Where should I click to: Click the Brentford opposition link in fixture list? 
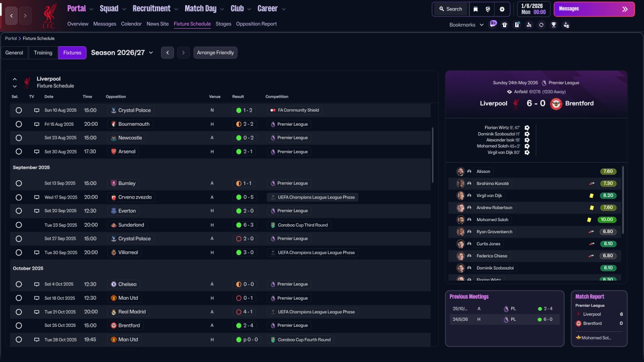(125, 326)
